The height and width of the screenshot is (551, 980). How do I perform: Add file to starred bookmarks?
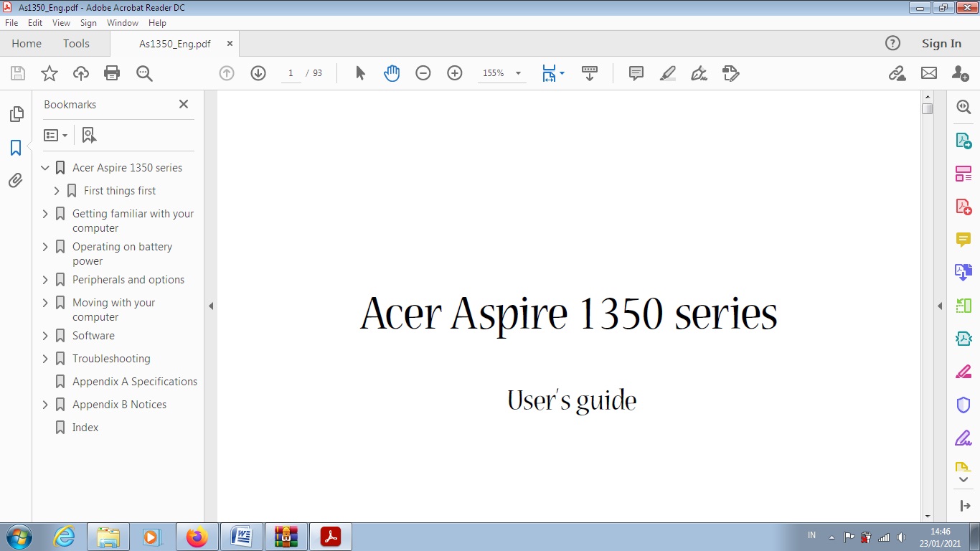tap(50, 73)
